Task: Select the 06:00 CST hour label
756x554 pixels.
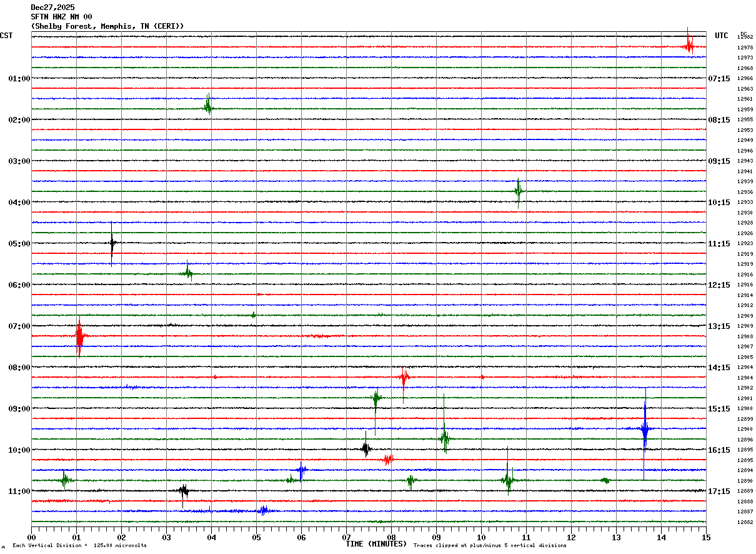Action: pos(19,285)
